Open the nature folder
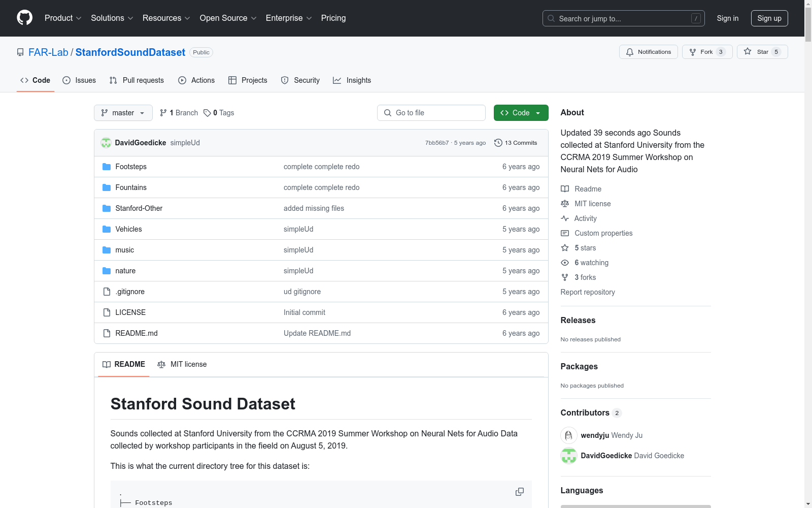The height and width of the screenshot is (508, 812). pyautogui.click(x=125, y=271)
